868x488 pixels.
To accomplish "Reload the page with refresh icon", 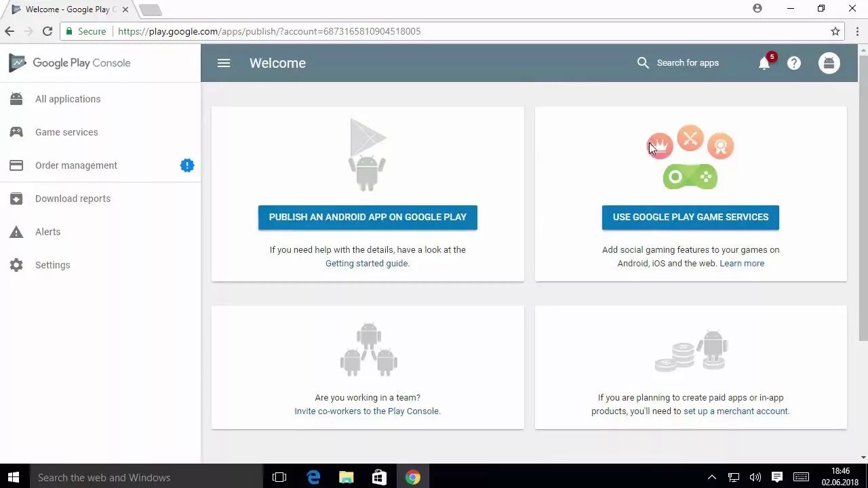I will click(47, 31).
